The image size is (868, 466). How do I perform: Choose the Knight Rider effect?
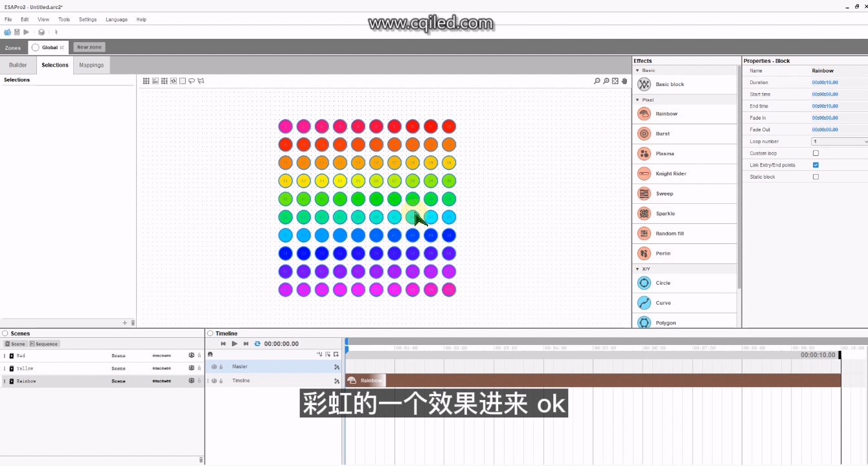[x=670, y=173]
